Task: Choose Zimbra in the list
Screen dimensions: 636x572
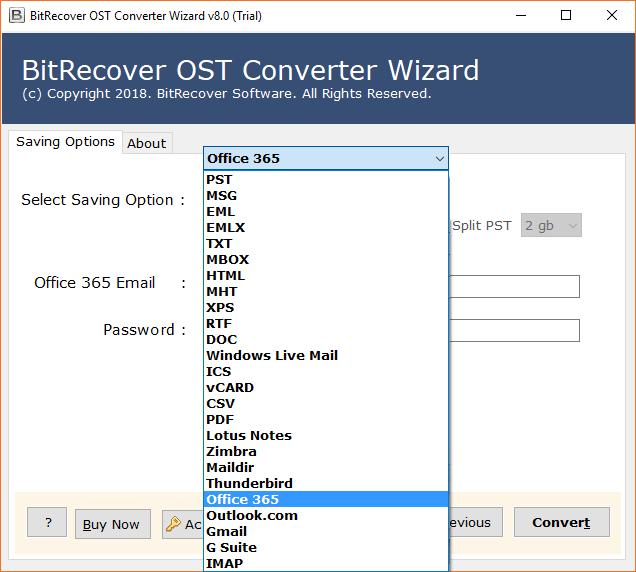Action: tap(326, 452)
